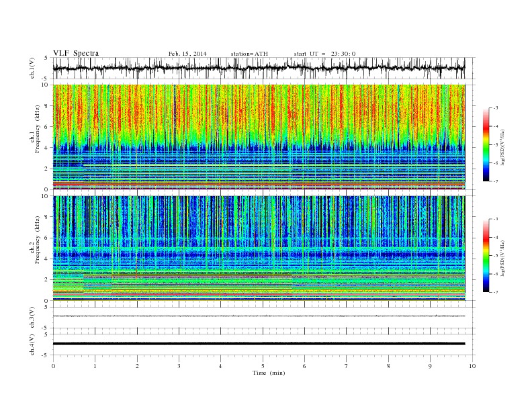The height and width of the screenshot is (411, 532).
Task: Click the "9" tick on the Time axis
Action: (430, 366)
